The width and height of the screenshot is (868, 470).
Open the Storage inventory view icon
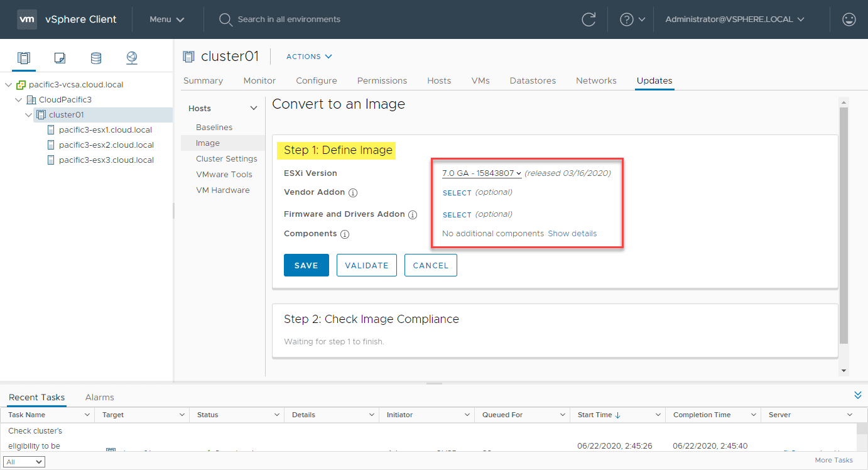point(95,58)
